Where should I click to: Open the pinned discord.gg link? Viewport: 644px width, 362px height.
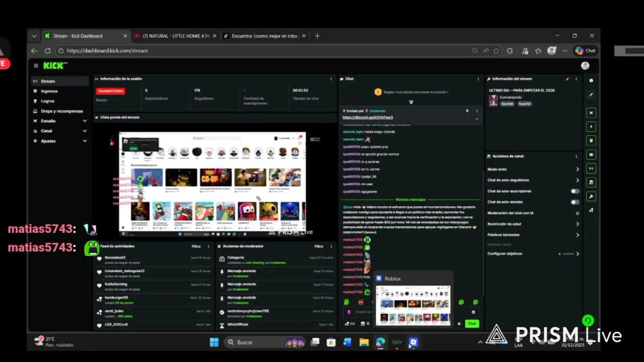pos(368,117)
